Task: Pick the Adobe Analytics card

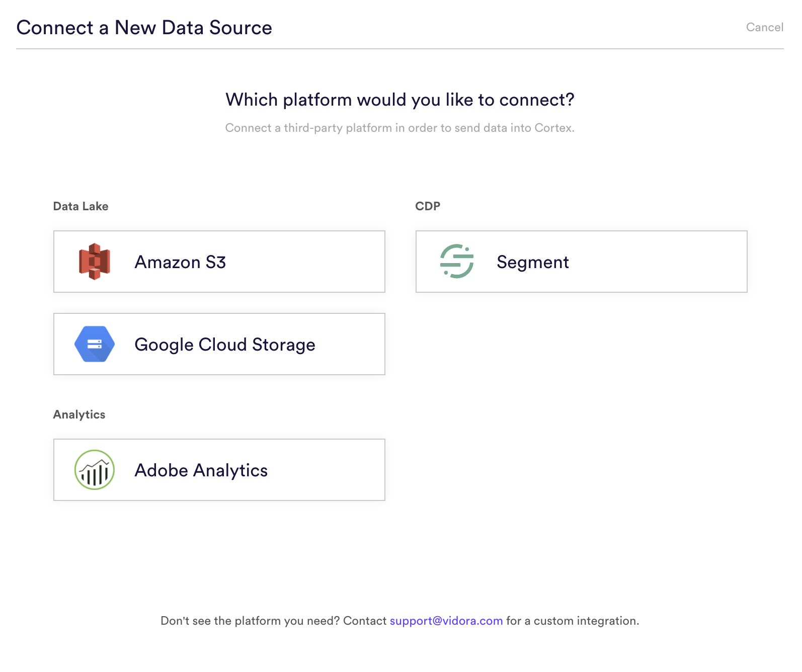Action: point(219,470)
